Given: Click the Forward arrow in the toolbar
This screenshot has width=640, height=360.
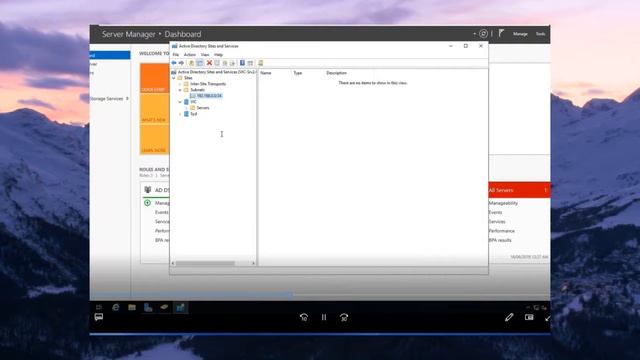Looking at the screenshot, I should click(x=181, y=63).
